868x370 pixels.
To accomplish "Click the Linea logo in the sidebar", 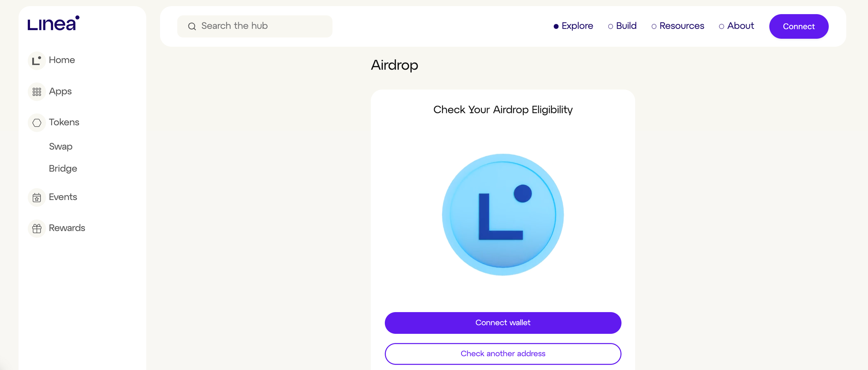I will pos(54,24).
